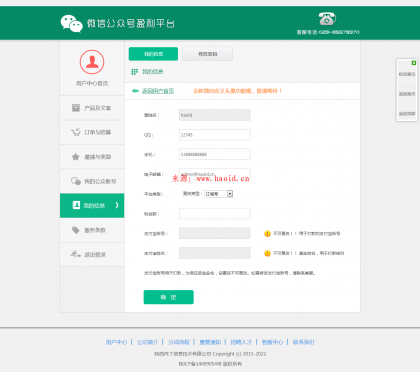Click the chat bubble 我的公众账号 icon
Viewport: 420px width, 372px height.
tap(76, 181)
